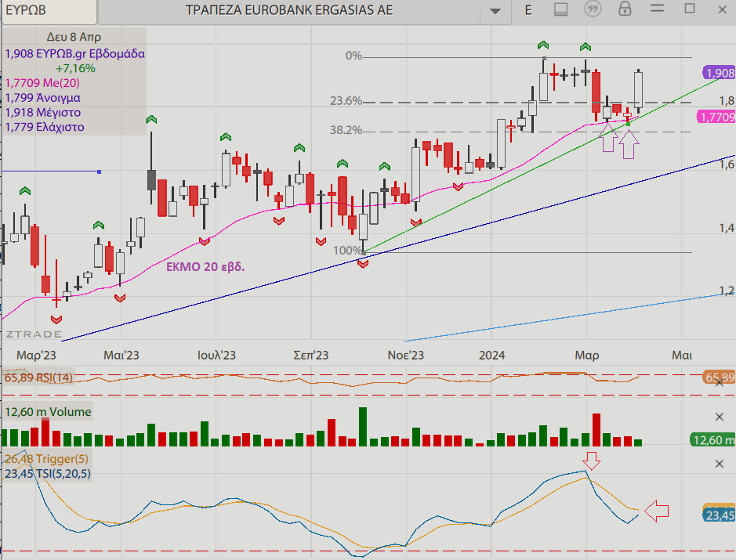Click the tallest green volume bar
The image size is (736, 560).
pos(363,426)
